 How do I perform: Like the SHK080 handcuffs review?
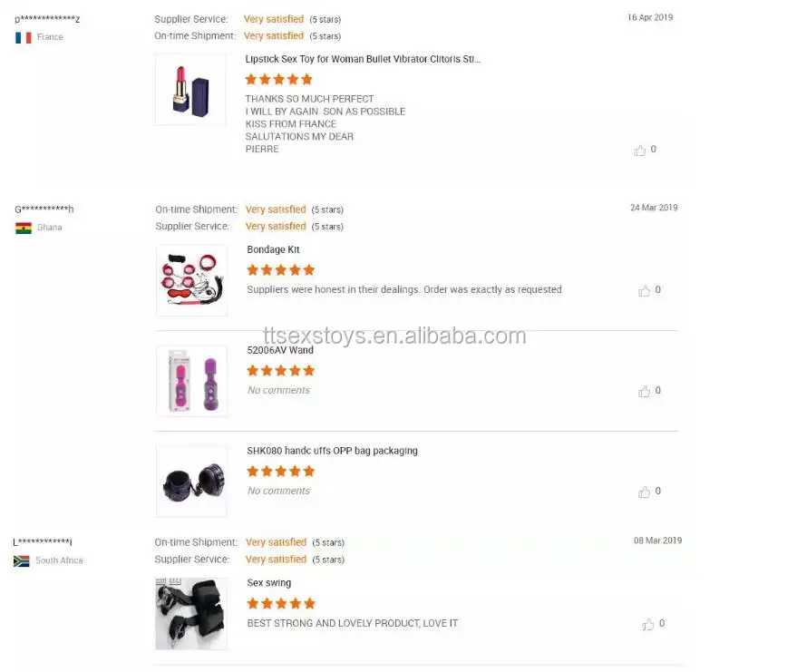pos(644,492)
